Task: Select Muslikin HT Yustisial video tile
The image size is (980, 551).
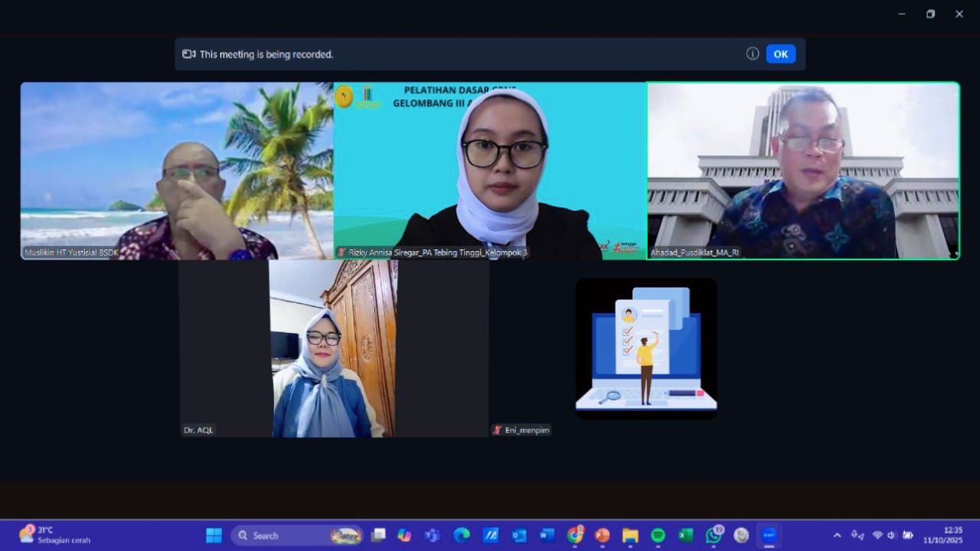Action: (x=176, y=171)
